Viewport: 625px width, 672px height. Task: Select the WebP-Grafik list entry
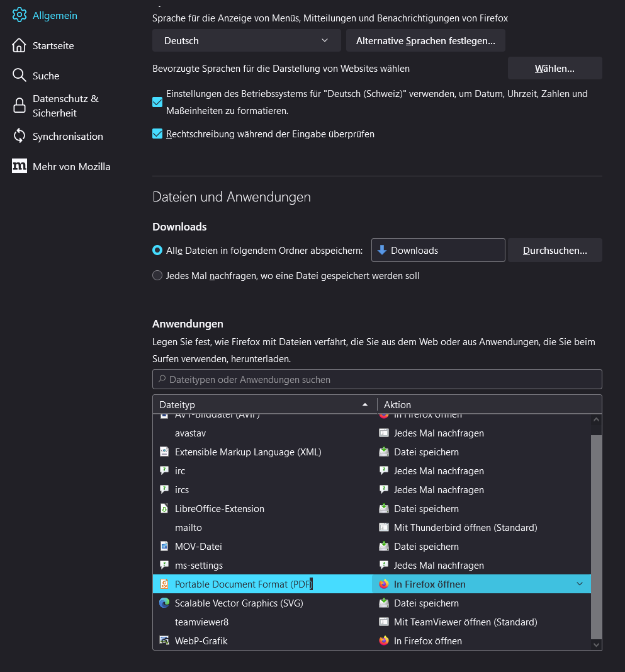(x=264, y=641)
